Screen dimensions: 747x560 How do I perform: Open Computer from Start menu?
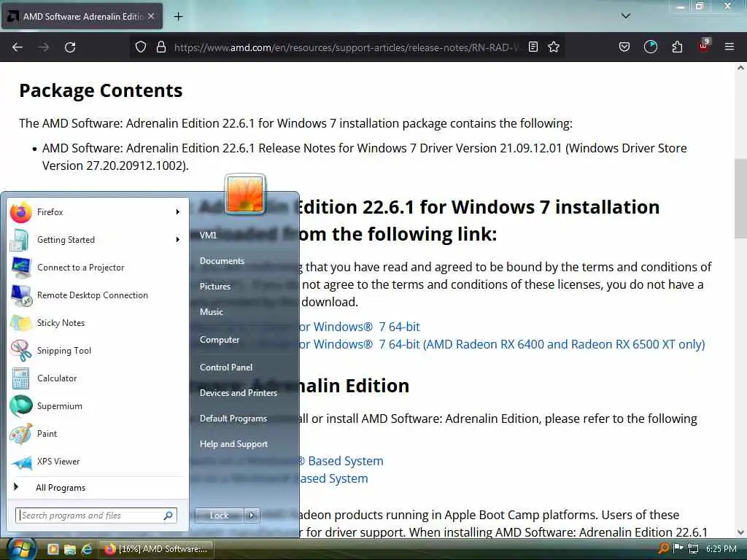219,340
